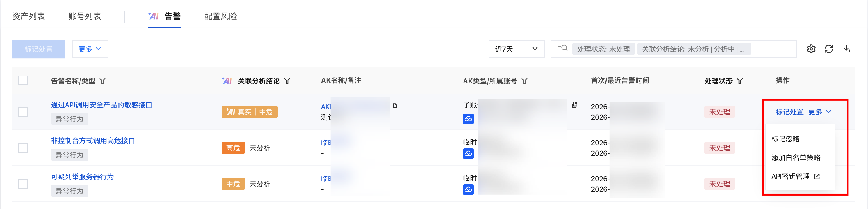Open the 通过API调用安全产品的敏感接口 alert link

click(102, 105)
